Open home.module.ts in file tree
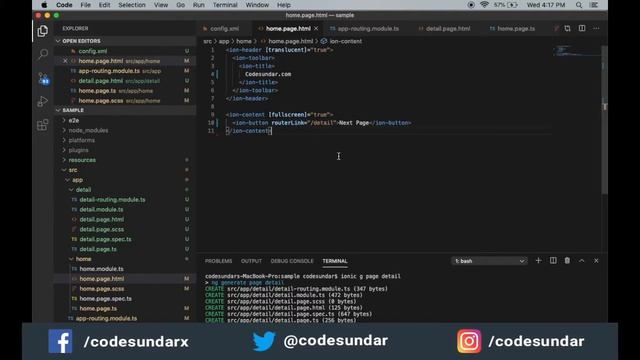Viewport: 640px width, 360px height. (101, 269)
